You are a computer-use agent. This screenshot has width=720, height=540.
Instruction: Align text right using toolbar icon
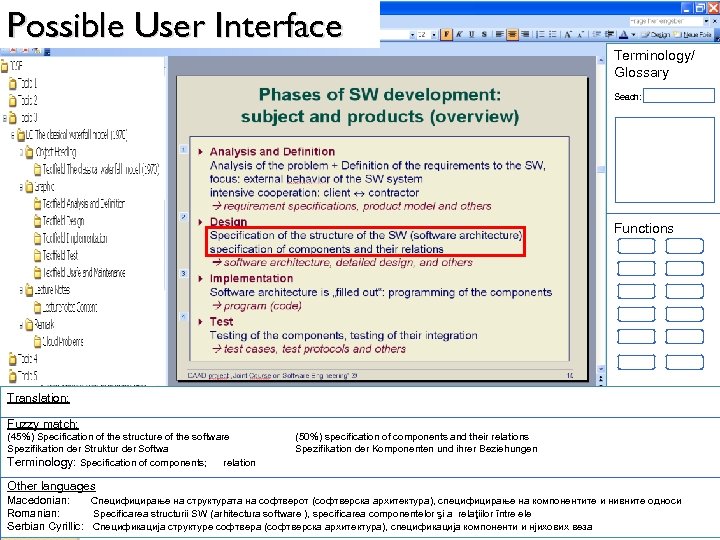click(x=525, y=34)
